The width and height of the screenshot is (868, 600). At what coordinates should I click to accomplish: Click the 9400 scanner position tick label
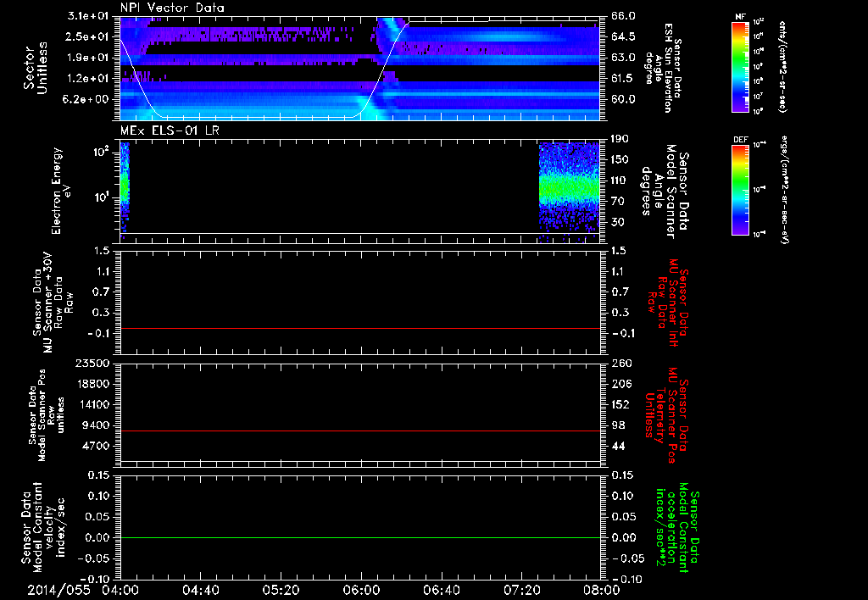point(96,425)
